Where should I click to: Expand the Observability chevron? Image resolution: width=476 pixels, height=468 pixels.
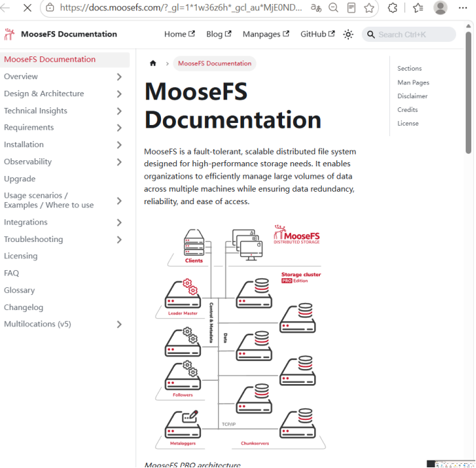coord(119,162)
